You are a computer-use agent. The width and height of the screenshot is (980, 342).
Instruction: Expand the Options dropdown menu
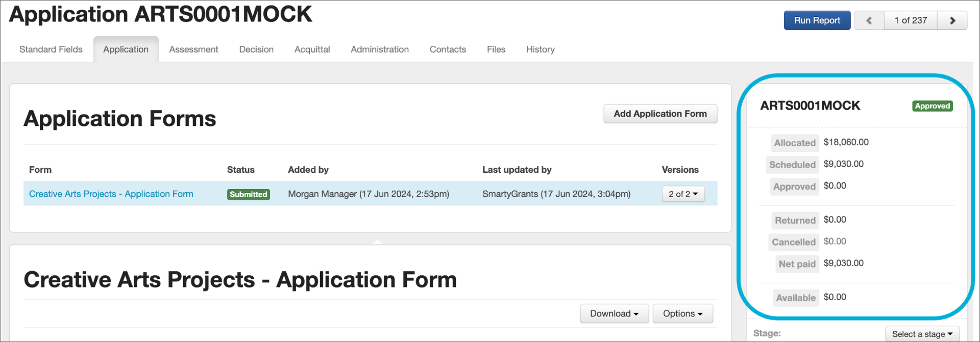click(682, 314)
